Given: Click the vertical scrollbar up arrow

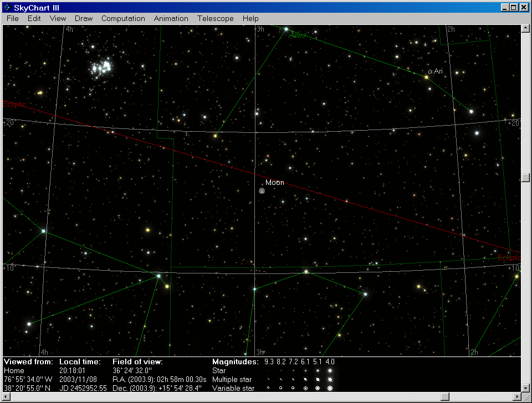Looking at the screenshot, I should (525, 29).
